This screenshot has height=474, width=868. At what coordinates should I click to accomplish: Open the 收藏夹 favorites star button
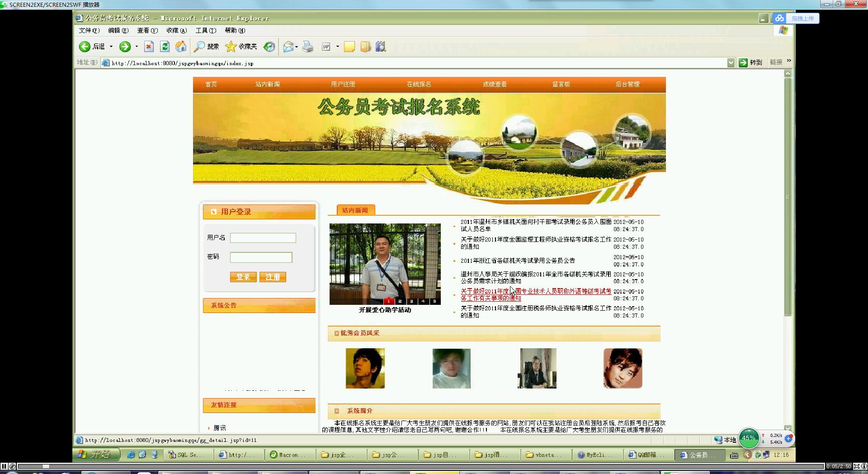point(241,47)
